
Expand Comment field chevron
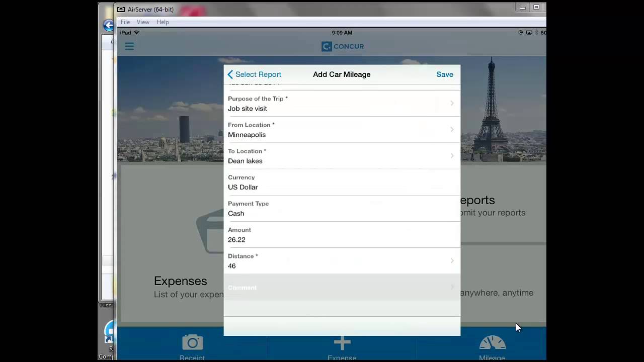452,287
